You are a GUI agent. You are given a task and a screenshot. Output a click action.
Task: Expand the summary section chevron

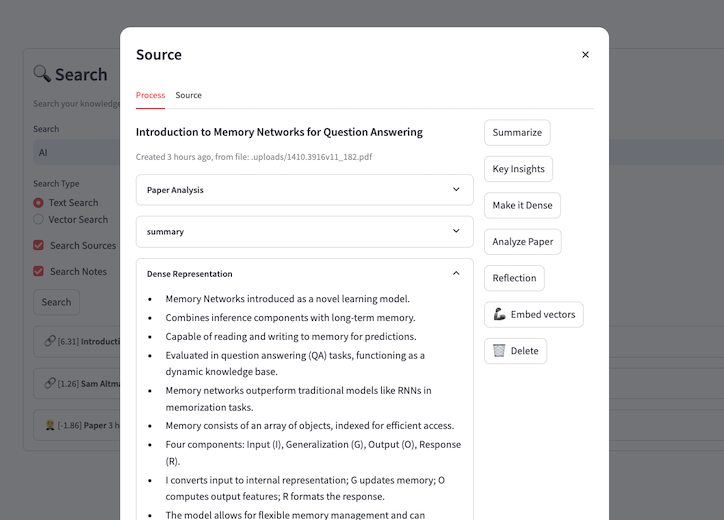(456, 231)
